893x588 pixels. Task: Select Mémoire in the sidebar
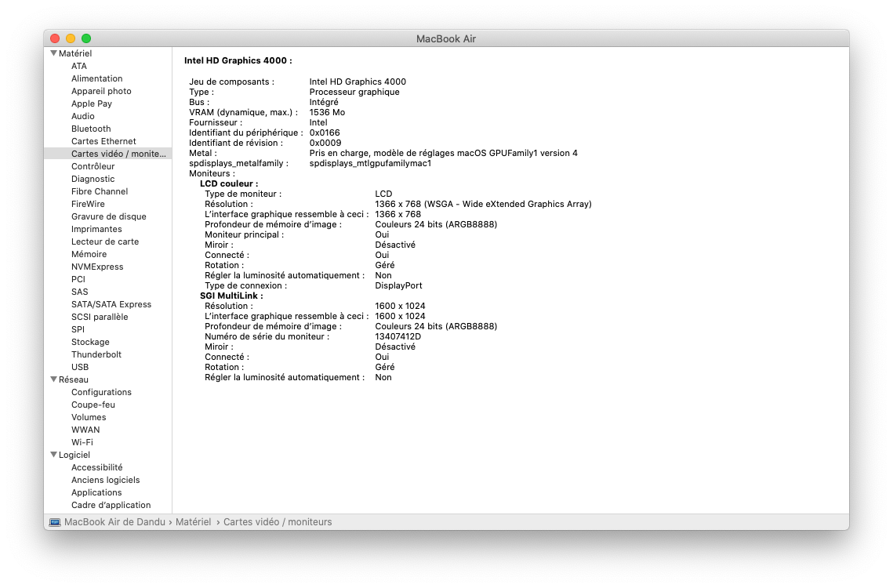[89, 254]
